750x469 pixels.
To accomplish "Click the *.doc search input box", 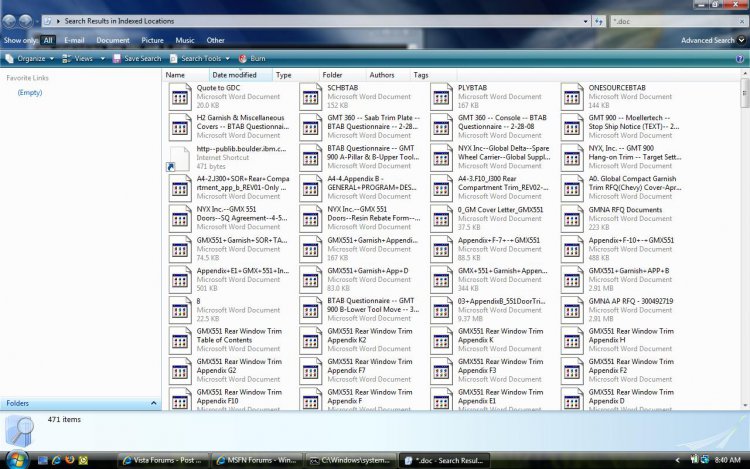I will [674, 21].
